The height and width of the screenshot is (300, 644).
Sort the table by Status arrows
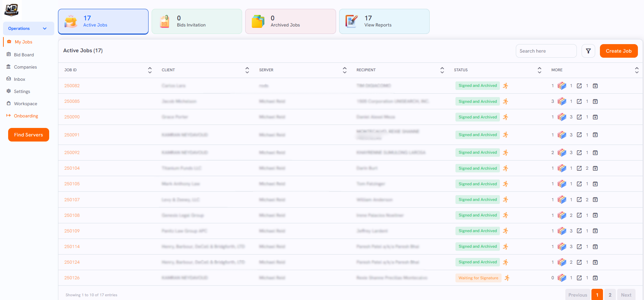pos(540,70)
